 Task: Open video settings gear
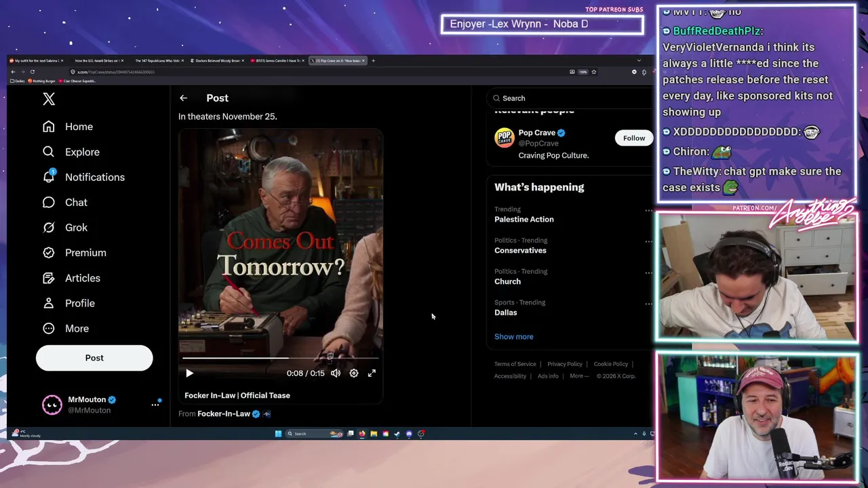(x=353, y=373)
